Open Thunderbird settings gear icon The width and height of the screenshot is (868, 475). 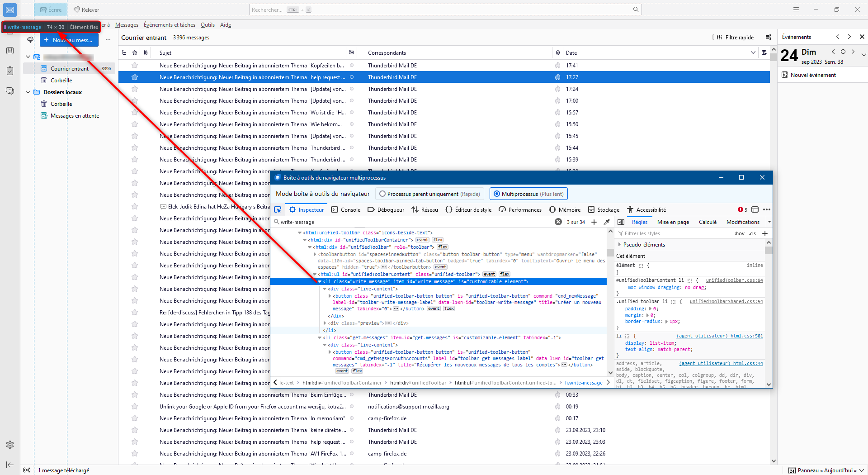[10, 445]
